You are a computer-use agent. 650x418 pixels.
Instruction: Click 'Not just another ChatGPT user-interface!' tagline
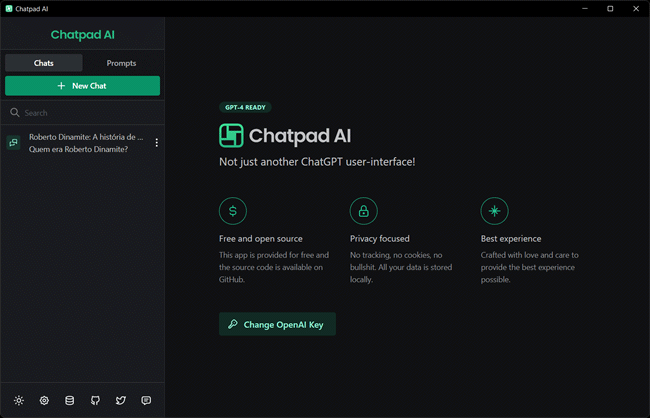(317, 162)
